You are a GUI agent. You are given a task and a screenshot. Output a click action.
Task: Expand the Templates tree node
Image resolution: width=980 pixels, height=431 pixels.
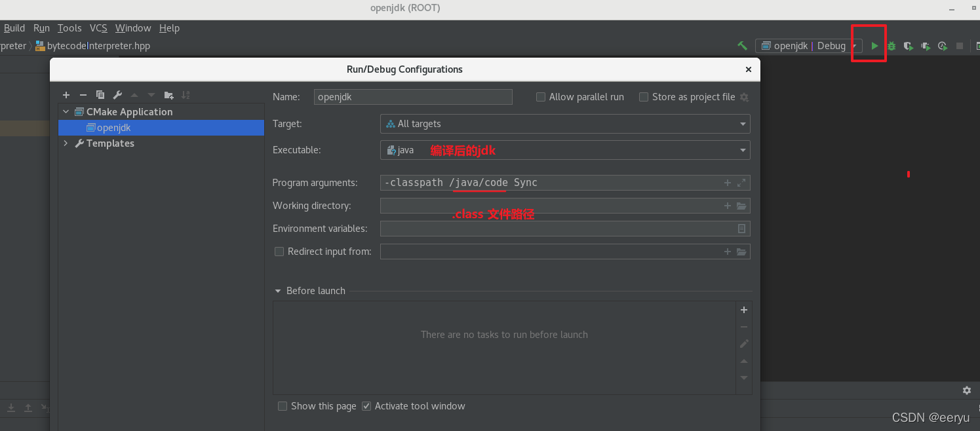coord(66,143)
